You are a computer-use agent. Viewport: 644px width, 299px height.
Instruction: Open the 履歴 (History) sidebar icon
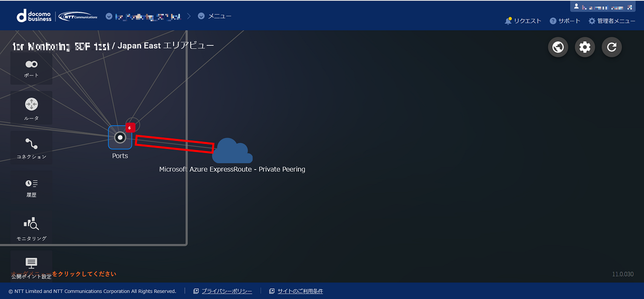[31, 187]
